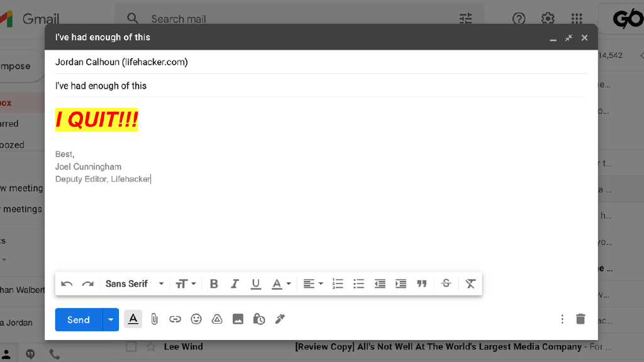Redo the last edit in compose toolbar

coord(88,283)
